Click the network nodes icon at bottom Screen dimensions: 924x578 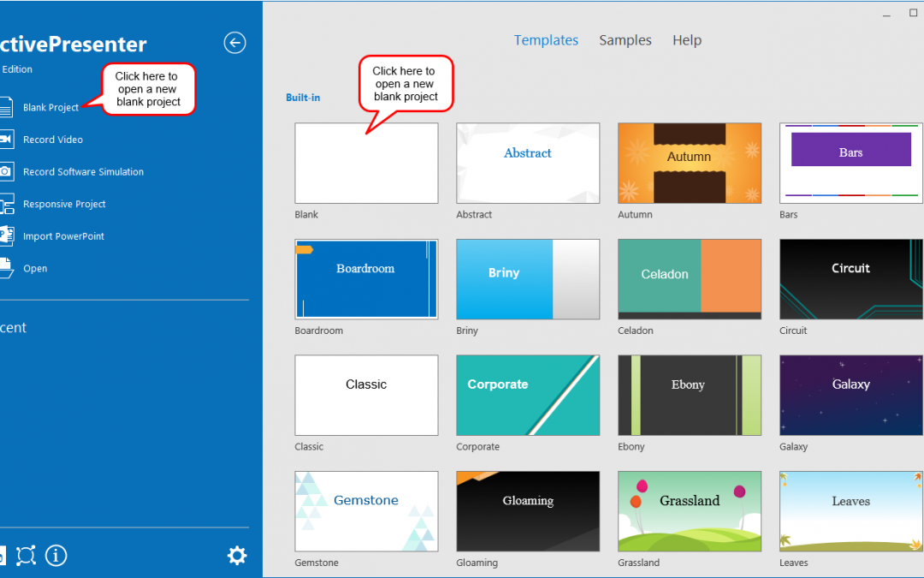(x=26, y=556)
